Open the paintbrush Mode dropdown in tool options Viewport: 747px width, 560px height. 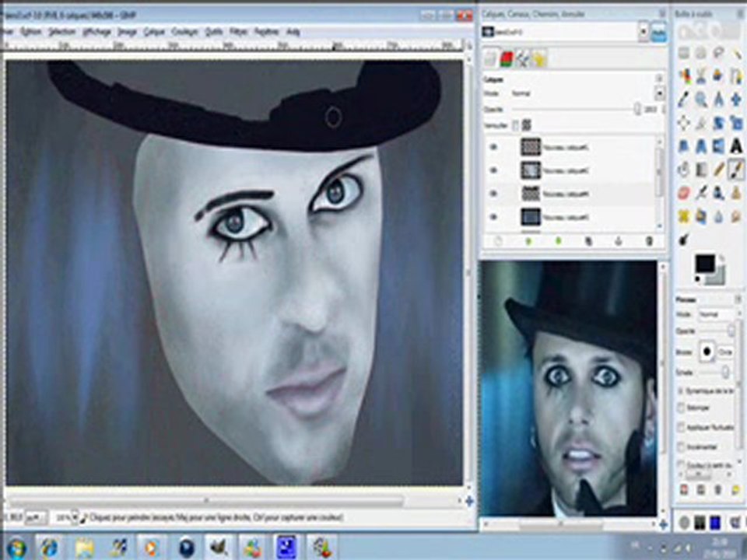pos(717,315)
